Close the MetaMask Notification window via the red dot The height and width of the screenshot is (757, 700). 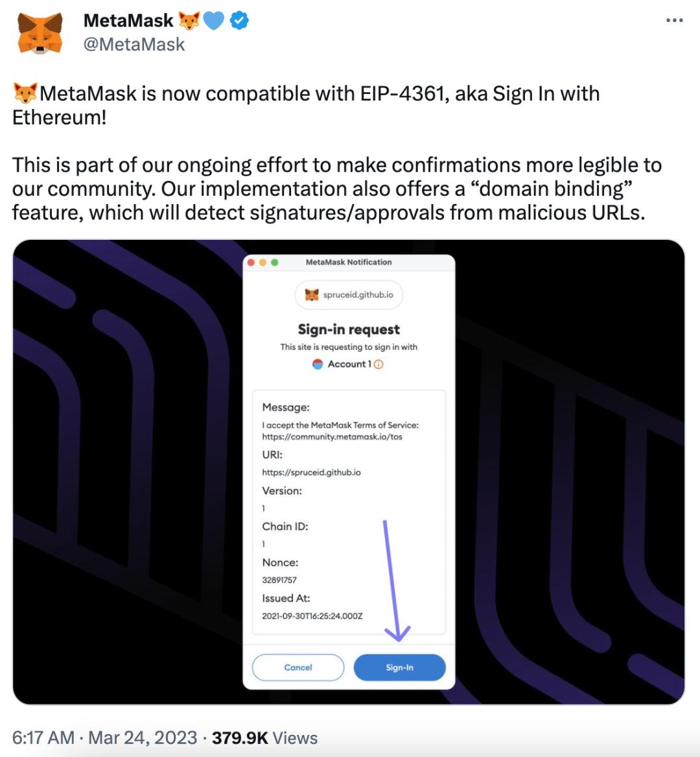click(251, 262)
